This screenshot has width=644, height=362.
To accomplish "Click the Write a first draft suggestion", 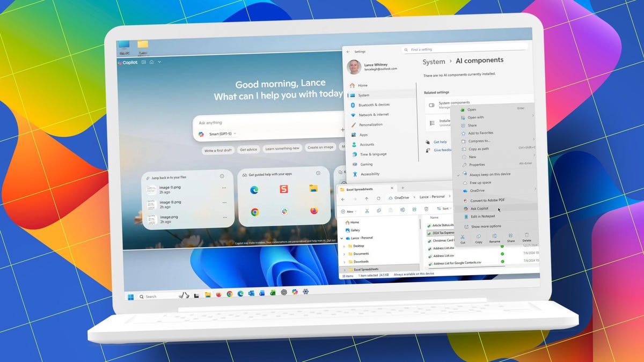I will click(217, 150).
